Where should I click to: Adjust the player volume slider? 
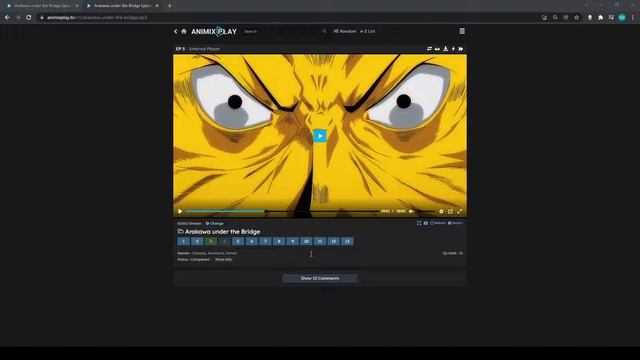426,211
